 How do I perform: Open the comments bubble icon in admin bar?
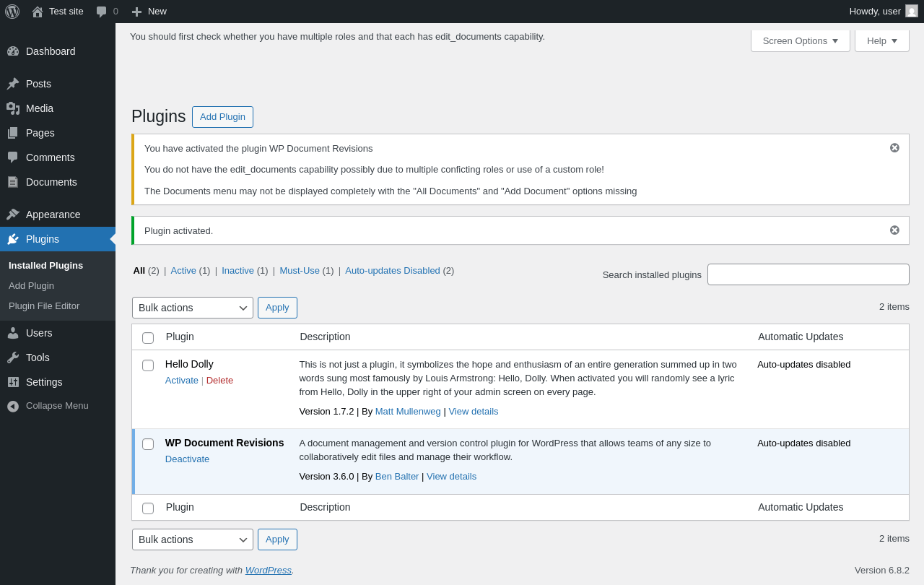[101, 12]
